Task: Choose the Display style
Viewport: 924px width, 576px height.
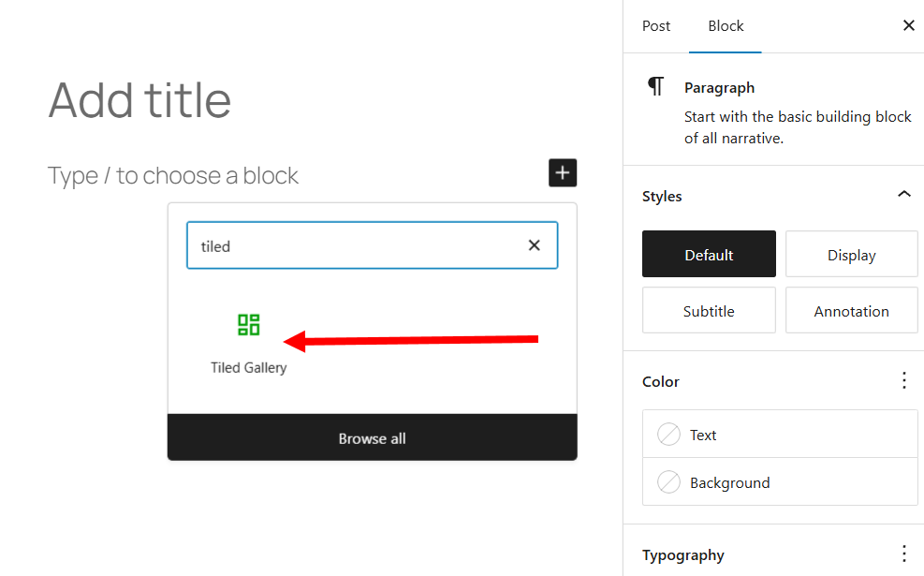Action: pos(851,255)
